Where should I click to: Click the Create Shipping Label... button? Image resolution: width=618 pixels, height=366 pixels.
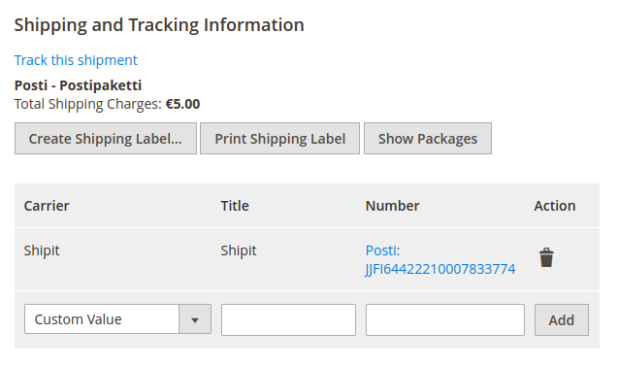coord(106,138)
